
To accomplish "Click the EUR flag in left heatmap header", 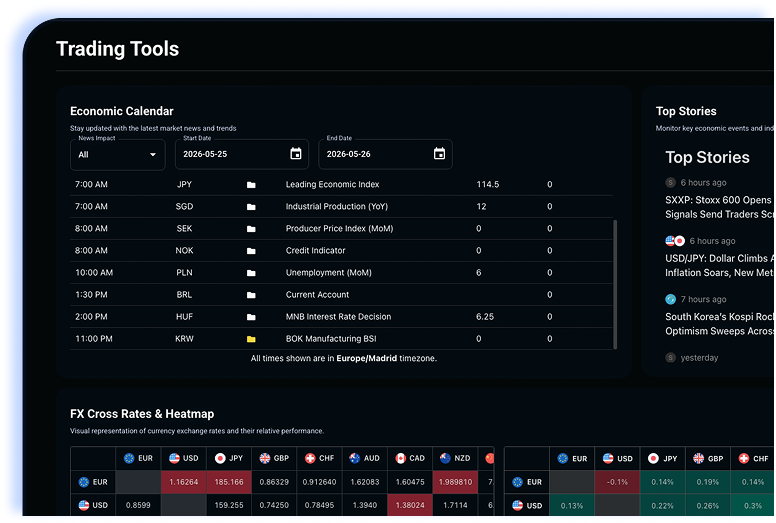I will [x=129, y=458].
